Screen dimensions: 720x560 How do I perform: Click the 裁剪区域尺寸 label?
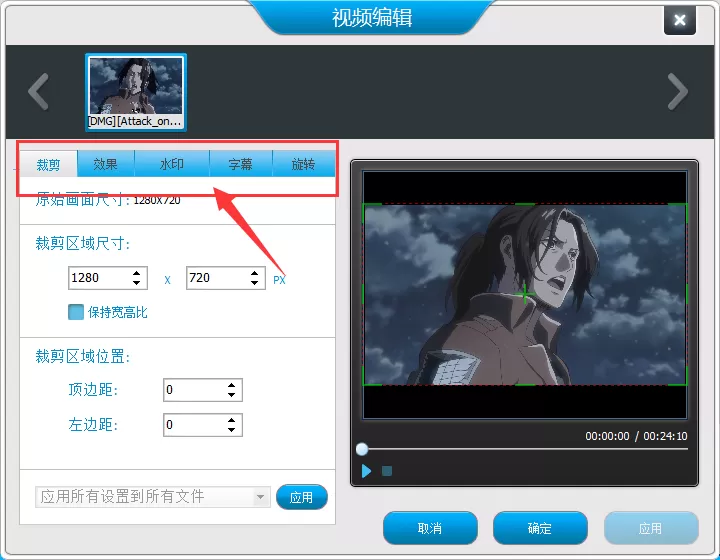click(83, 243)
